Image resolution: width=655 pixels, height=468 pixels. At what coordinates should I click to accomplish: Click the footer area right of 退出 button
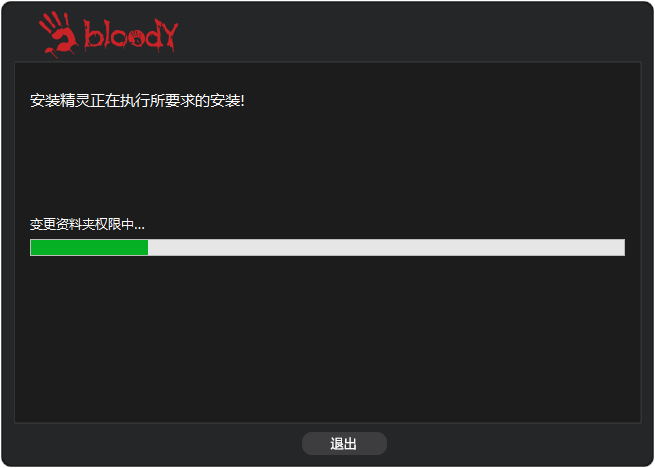[519, 444]
